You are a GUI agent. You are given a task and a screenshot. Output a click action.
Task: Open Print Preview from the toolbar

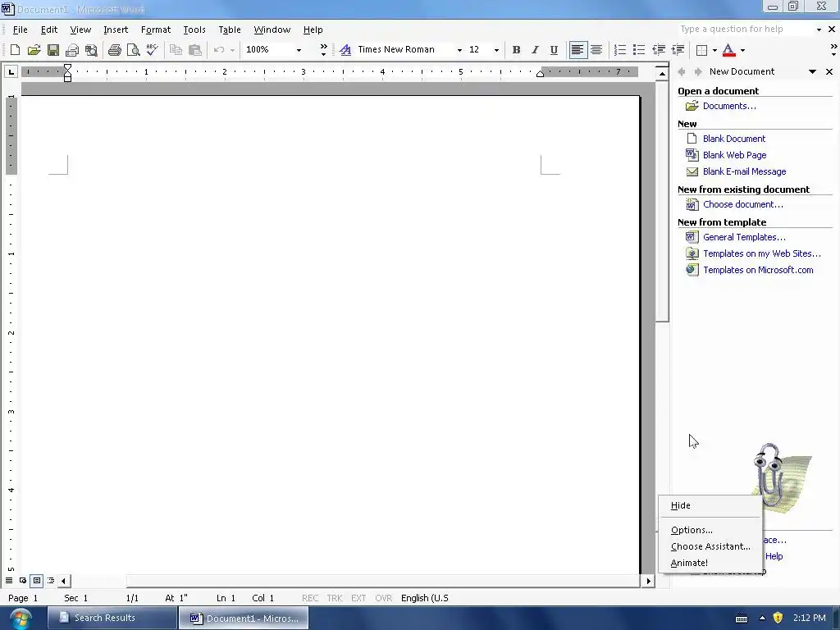coord(133,50)
